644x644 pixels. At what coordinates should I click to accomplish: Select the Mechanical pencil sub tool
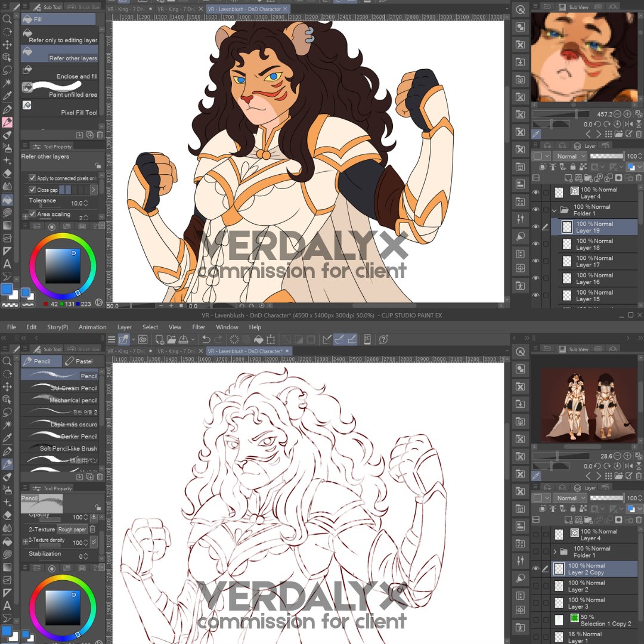pyautogui.click(x=61, y=400)
